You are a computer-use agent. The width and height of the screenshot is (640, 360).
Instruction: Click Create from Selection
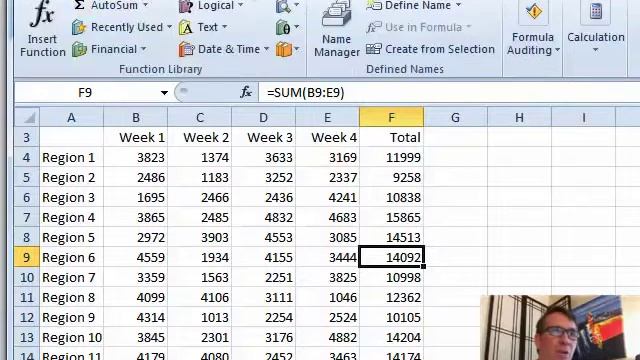(x=430, y=49)
